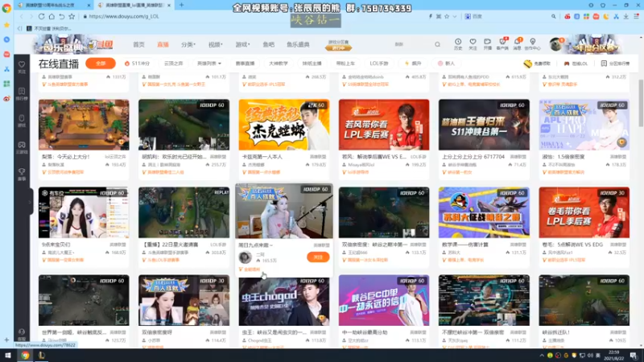Open the Windows Start button
Screen dimensions: 644x362
(x=7, y=356)
